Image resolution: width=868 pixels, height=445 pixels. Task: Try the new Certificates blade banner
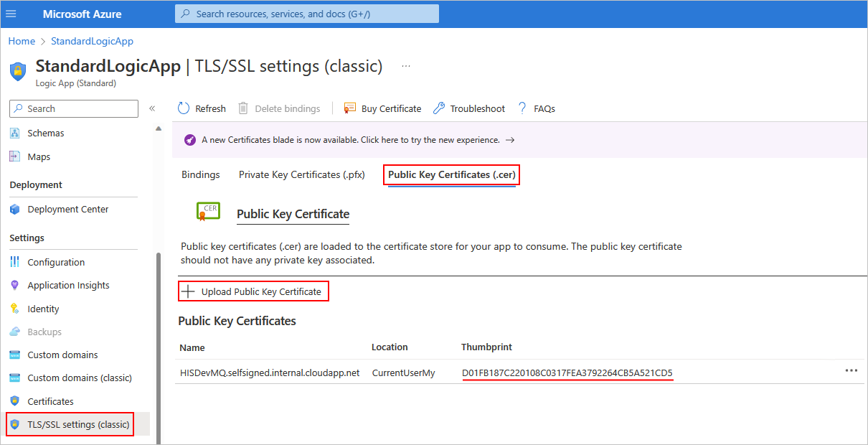(x=350, y=140)
